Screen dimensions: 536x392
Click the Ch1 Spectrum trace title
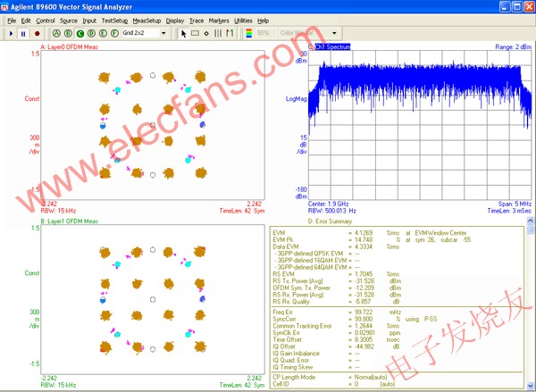click(331, 46)
